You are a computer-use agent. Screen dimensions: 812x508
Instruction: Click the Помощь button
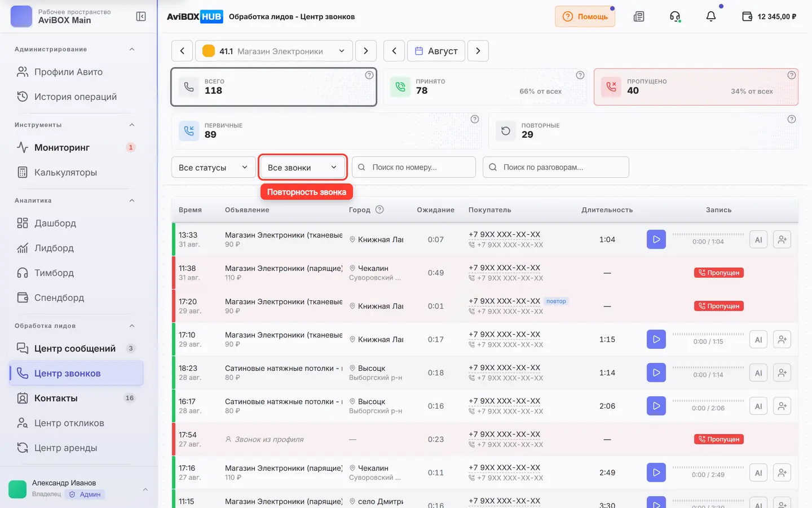click(585, 16)
